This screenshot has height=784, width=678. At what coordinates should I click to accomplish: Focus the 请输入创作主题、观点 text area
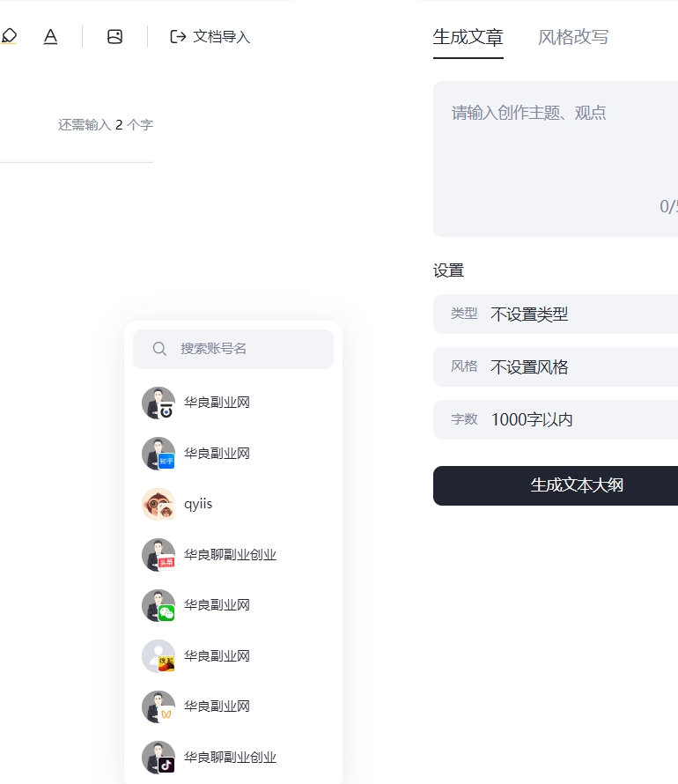point(556,159)
